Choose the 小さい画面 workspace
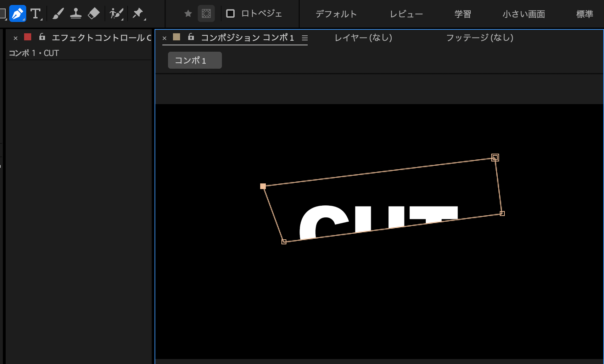Screen dimensions: 604x364 point(524,14)
